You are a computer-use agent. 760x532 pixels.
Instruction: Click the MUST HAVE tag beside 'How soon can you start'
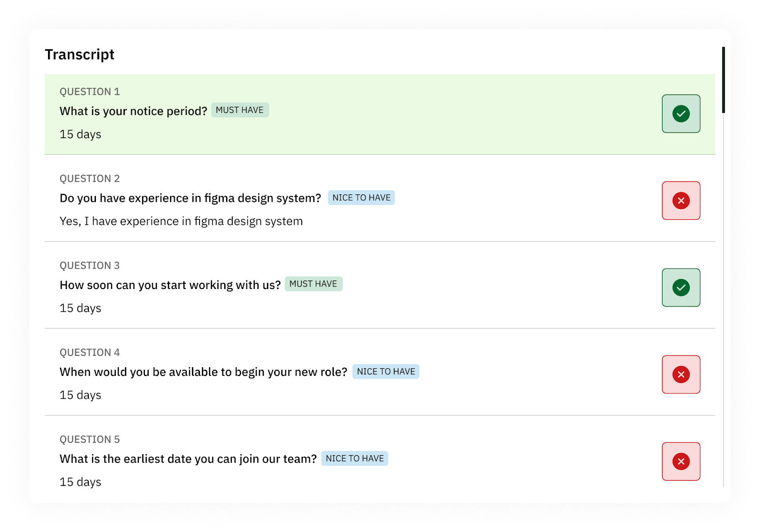pyautogui.click(x=313, y=284)
